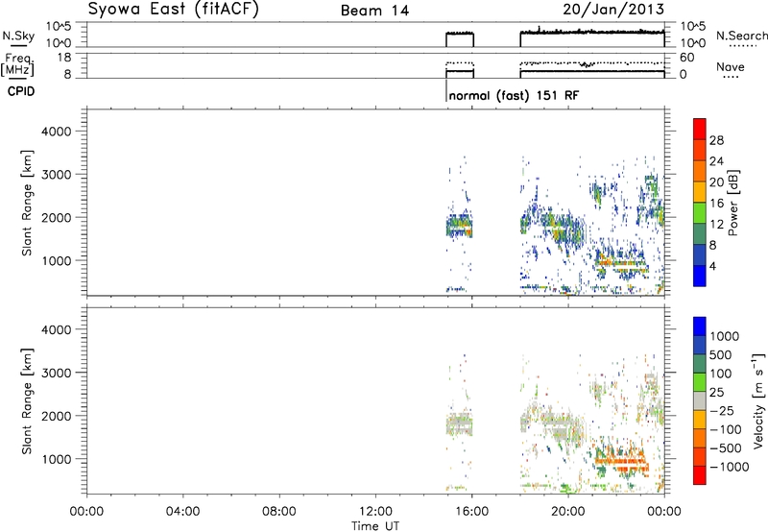Click the '08:00' time axis label
Screen dimensions: 768x532
(278, 512)
